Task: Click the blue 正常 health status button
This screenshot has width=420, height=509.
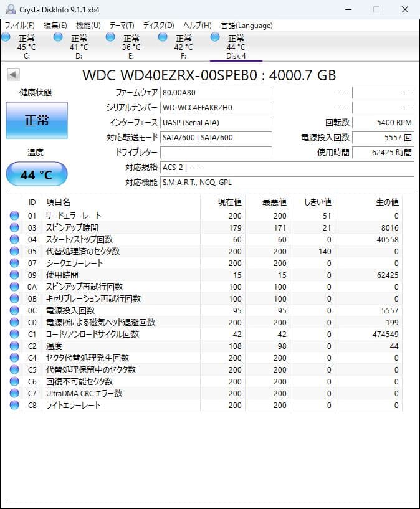Action: click(37, 120)
